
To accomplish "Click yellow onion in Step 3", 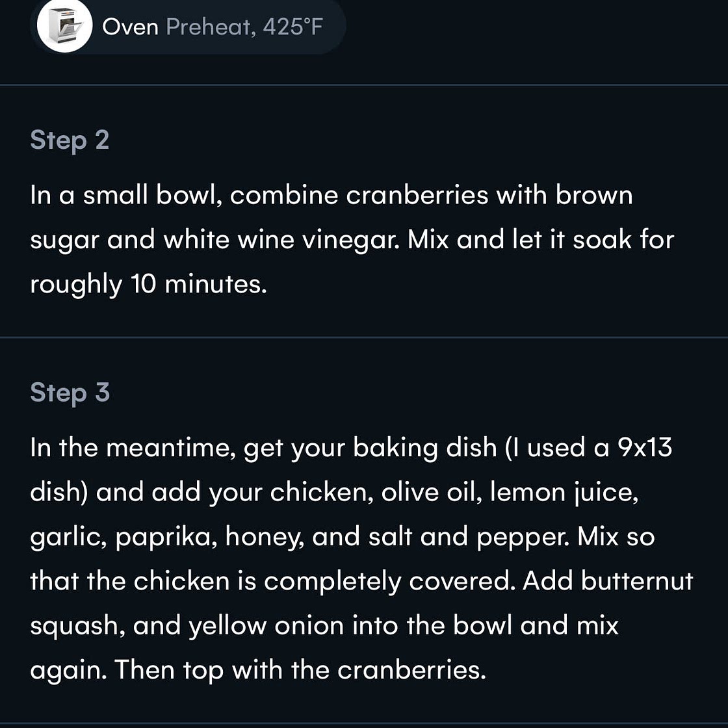I will coord(266,626).
